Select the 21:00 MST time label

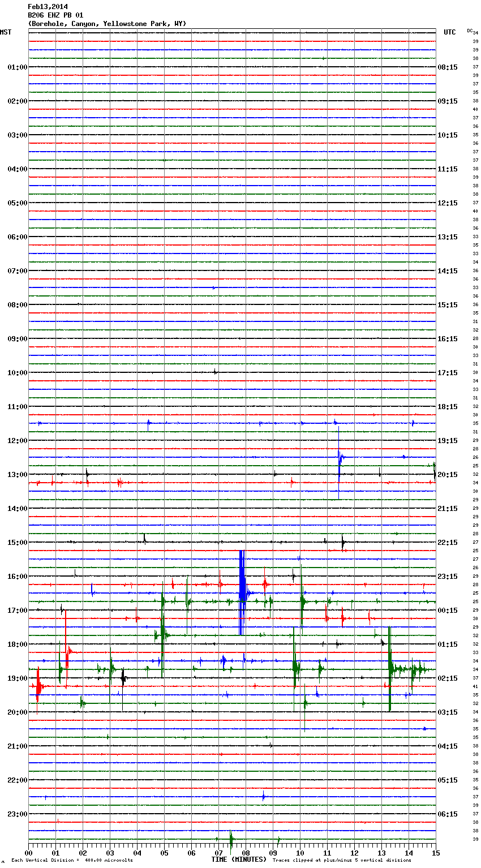tap(17, 746)
